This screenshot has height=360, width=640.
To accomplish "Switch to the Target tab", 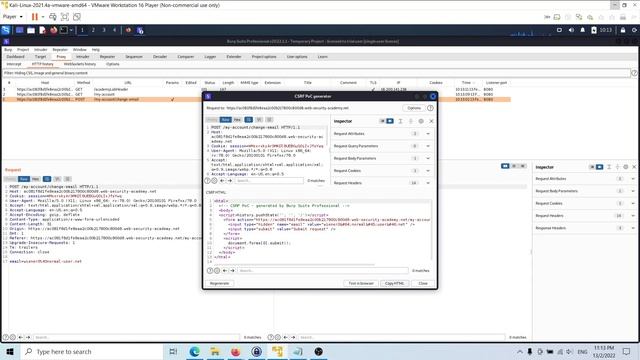I will [x=40, y=57].
